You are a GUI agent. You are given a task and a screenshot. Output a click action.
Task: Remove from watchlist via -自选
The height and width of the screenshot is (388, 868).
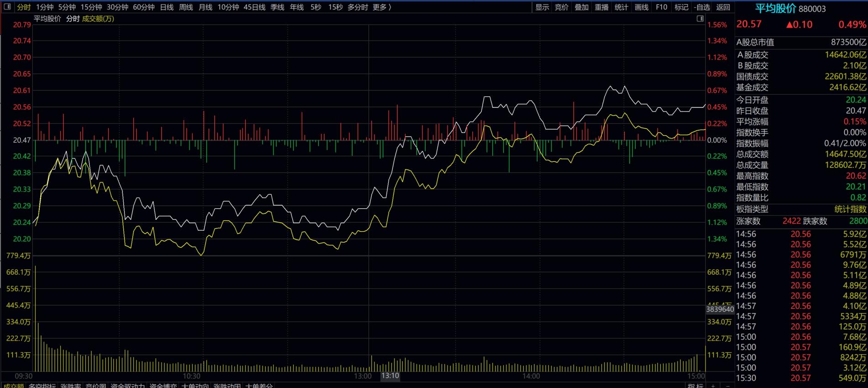(x=702, y=7)
